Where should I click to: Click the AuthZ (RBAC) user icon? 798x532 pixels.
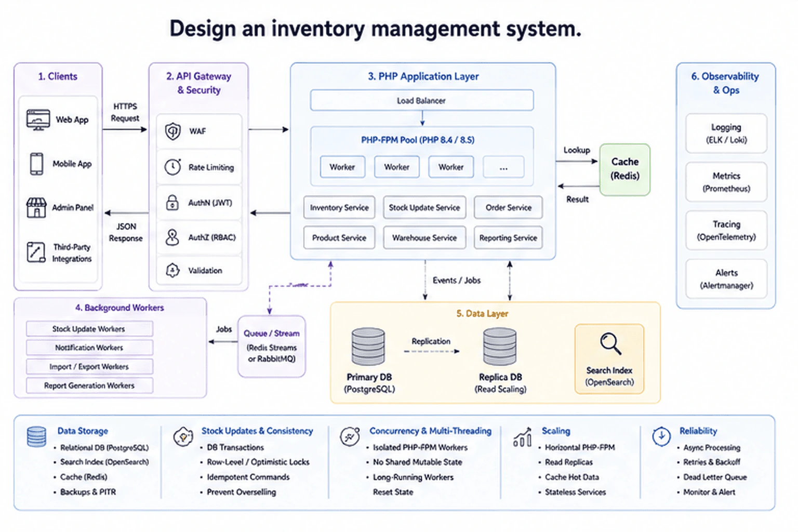pos(172,237)
